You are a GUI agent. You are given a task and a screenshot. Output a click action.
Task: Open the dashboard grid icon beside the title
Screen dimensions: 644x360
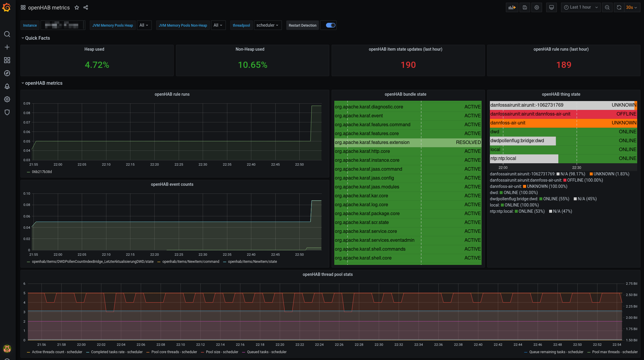click(23, 7)
